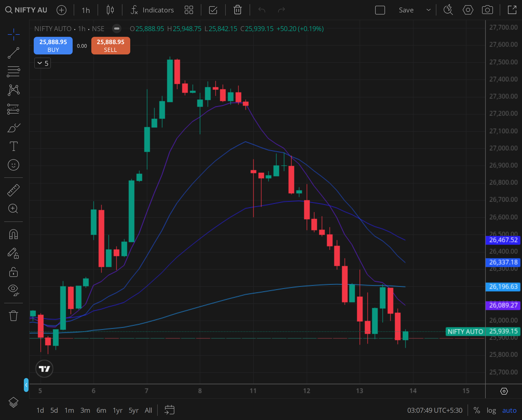Collapse the indicators legend showing 5

coord(43,63)
